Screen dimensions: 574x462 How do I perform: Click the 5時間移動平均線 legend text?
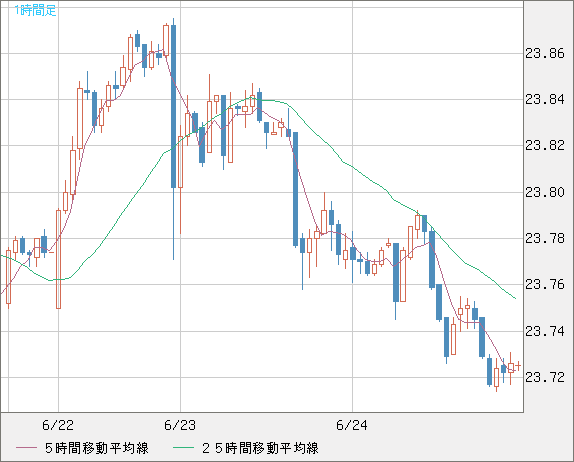click(x=97, y=448)
